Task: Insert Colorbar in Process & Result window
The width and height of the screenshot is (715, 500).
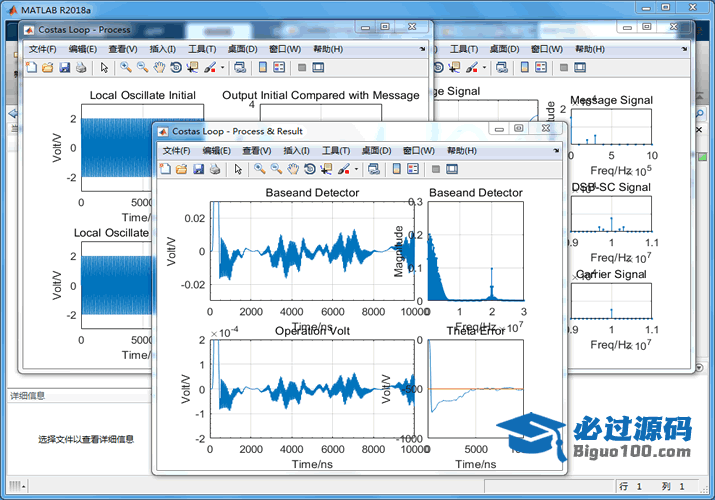Action: [x=397, y=169]
